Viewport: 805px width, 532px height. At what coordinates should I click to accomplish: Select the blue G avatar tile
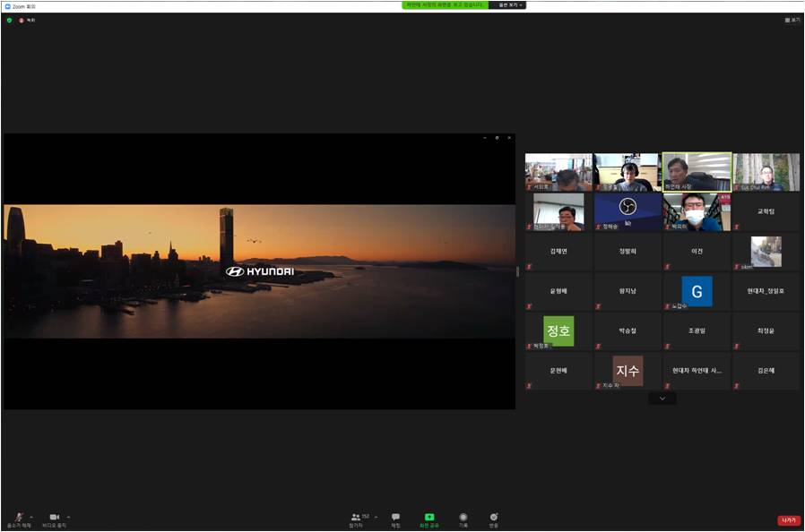(697, 291)
